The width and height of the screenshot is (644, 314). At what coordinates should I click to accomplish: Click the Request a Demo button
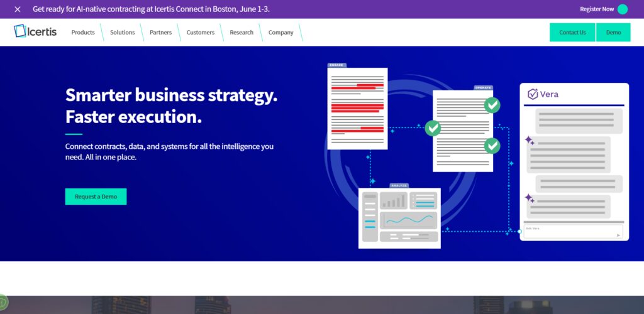pyautogui.click(x=96, y=197)
